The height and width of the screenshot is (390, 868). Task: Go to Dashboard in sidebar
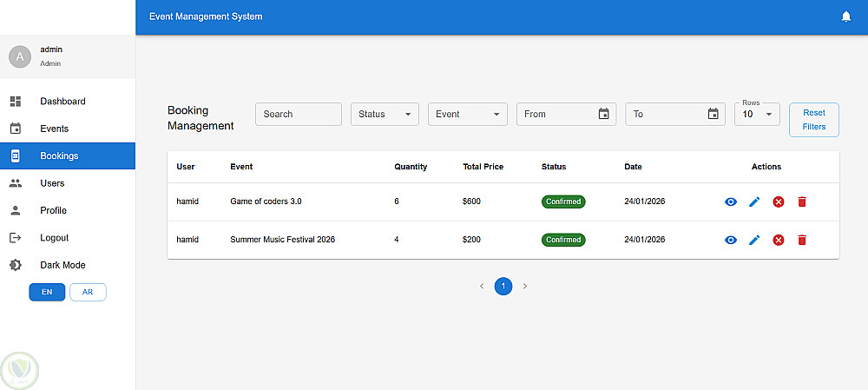point(62,102)
